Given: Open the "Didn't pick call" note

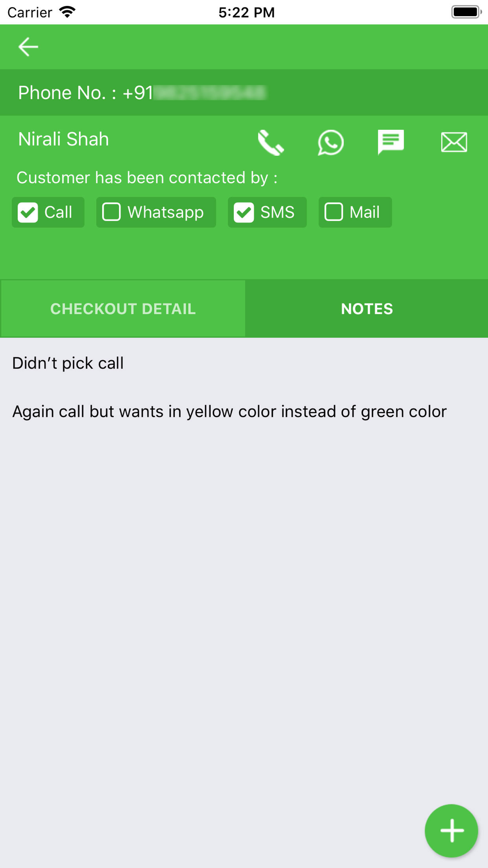Looking at the screenshot, I should tap(68, 363).
